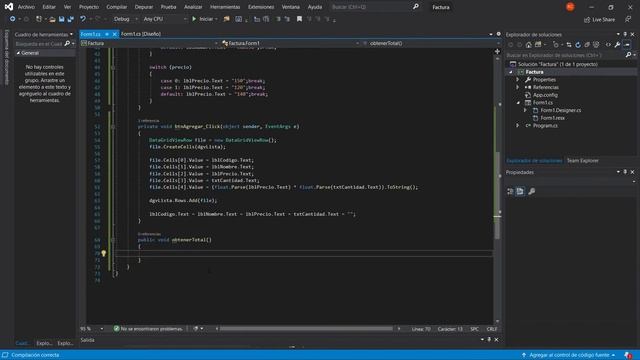Image resolution: width=640 pixels, height=360 pixels.
Task: Click the green Iniciar play icon
Action: pyautogui.click(x=194, y=19)
